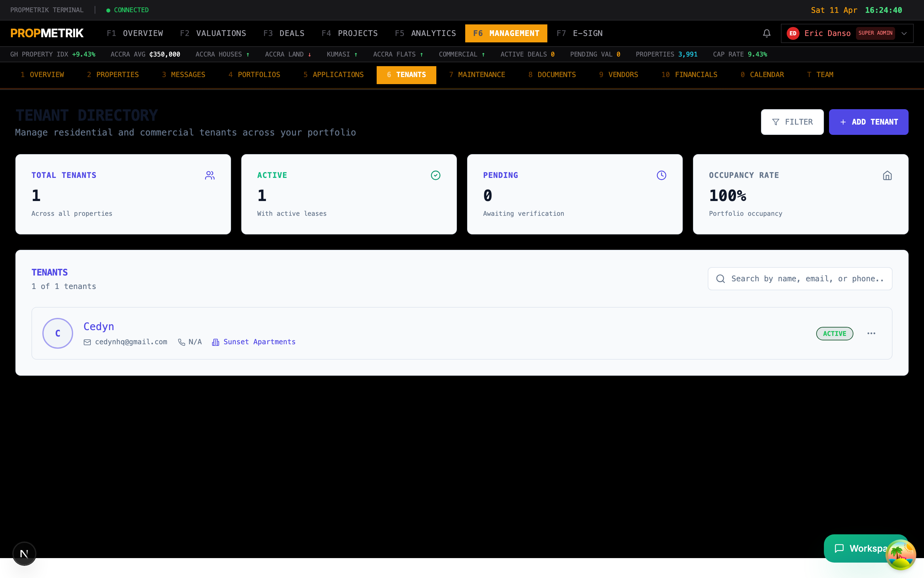Open Cedyn's three-dot actions menu
The height and width of the screenshot is (578, 924).
click(871, 333)
